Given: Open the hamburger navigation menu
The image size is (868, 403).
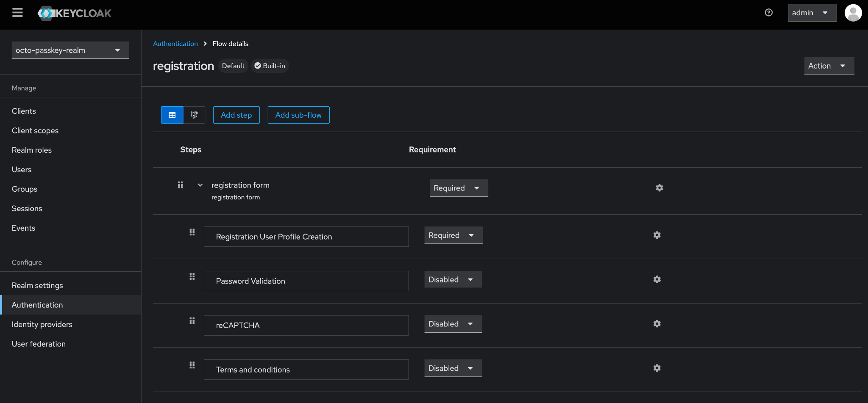Looking at the screenshot, I should click(17, 13).
